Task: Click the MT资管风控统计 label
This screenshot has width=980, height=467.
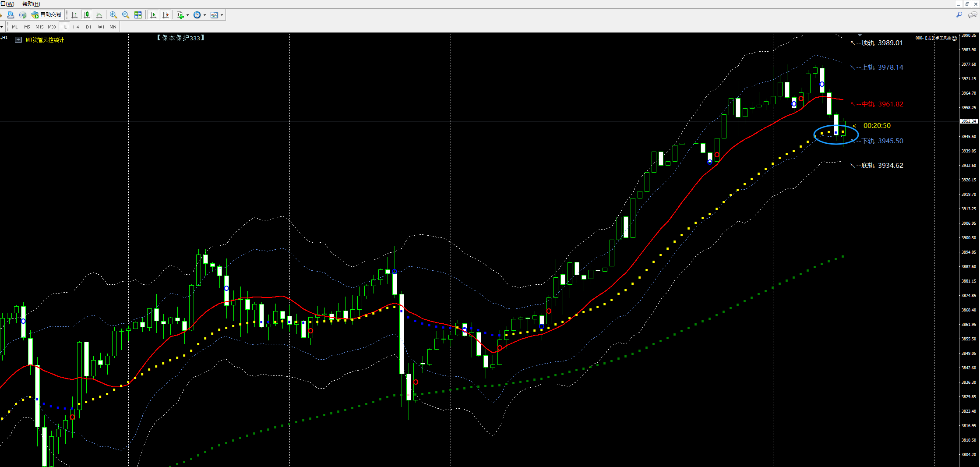Action: click(45, 40)
